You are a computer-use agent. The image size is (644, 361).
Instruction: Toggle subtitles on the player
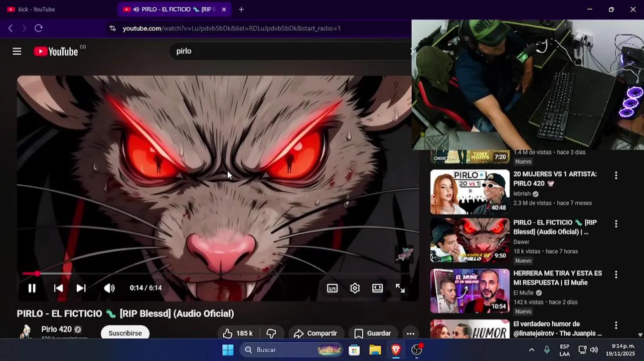point(332,288)
